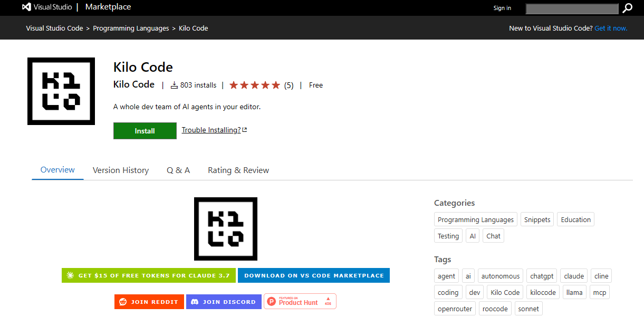The width and height of the screenshot is (644, 326).
Task: Click the Download on VS Code Marketplace badge
Action: pos(314,275)
